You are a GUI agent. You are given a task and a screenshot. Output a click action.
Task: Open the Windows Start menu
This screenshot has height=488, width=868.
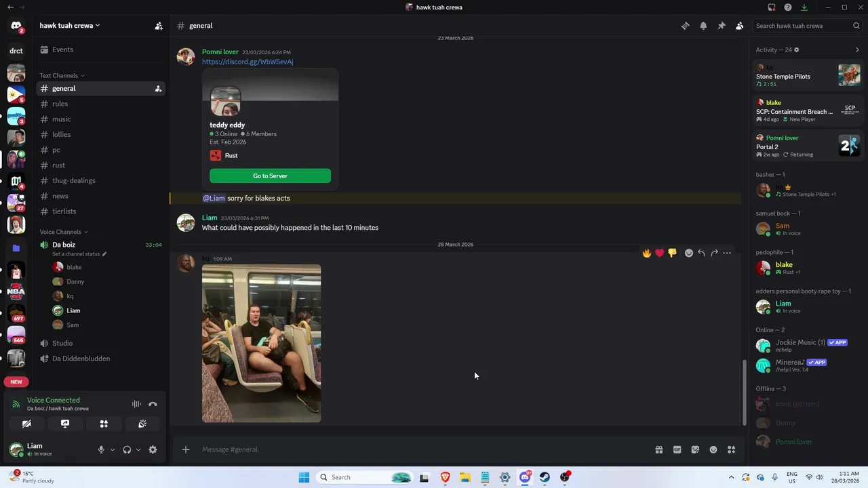pos(304,477)
